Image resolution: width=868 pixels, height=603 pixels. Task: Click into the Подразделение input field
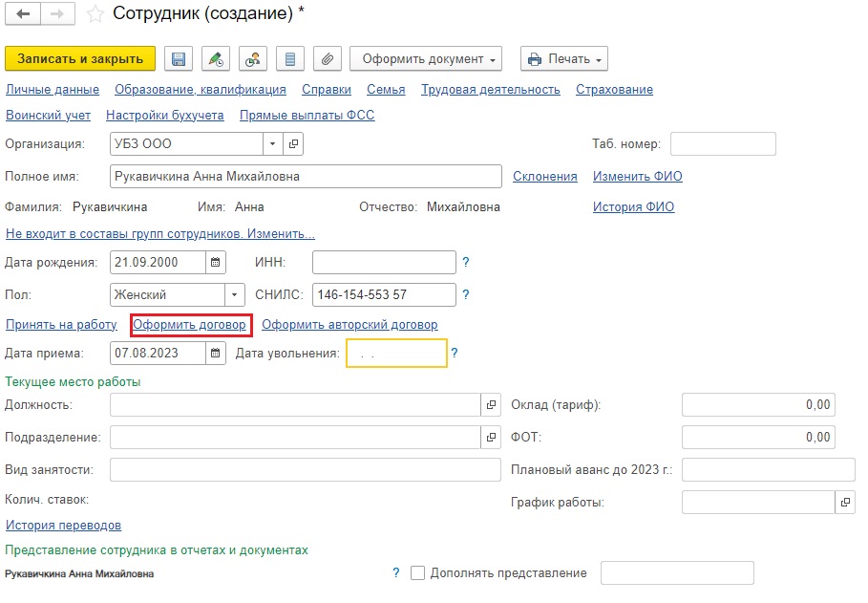(x=295, y=438)
